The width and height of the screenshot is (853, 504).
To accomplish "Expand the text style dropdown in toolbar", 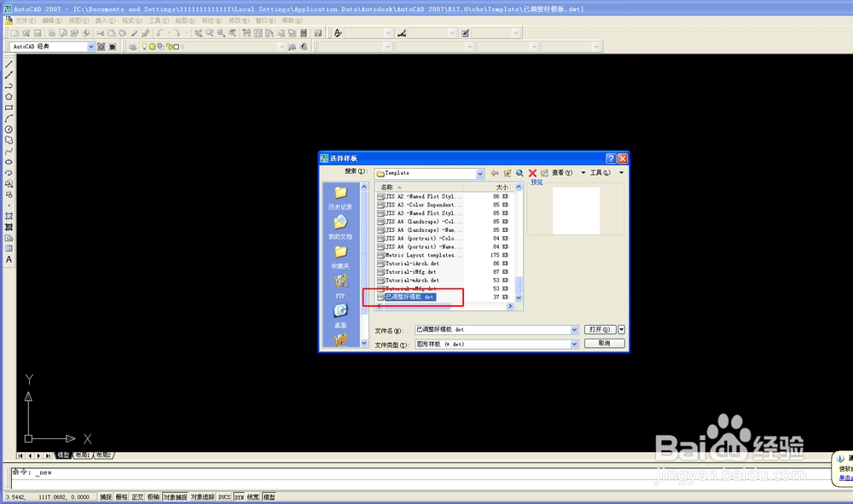I will point(388,33).
